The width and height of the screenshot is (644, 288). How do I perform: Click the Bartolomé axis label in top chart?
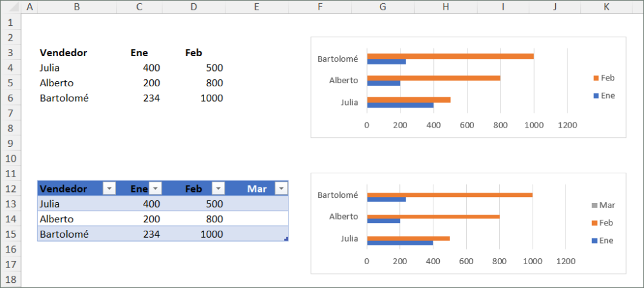[337, 59]
